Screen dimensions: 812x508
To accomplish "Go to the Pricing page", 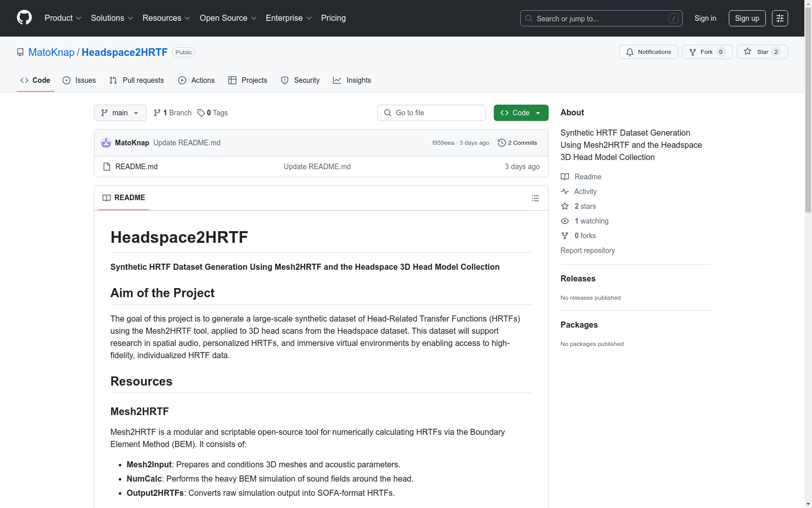I will pos(333,18).
